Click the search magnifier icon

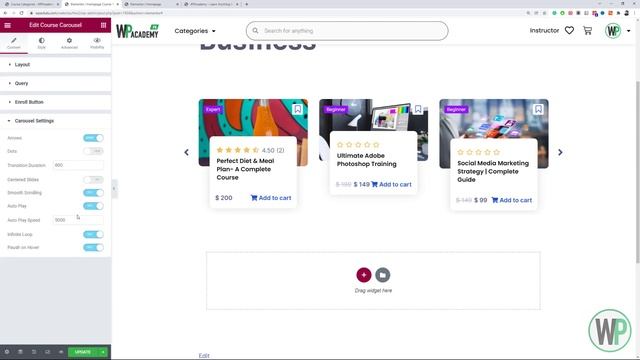point(255,31)
